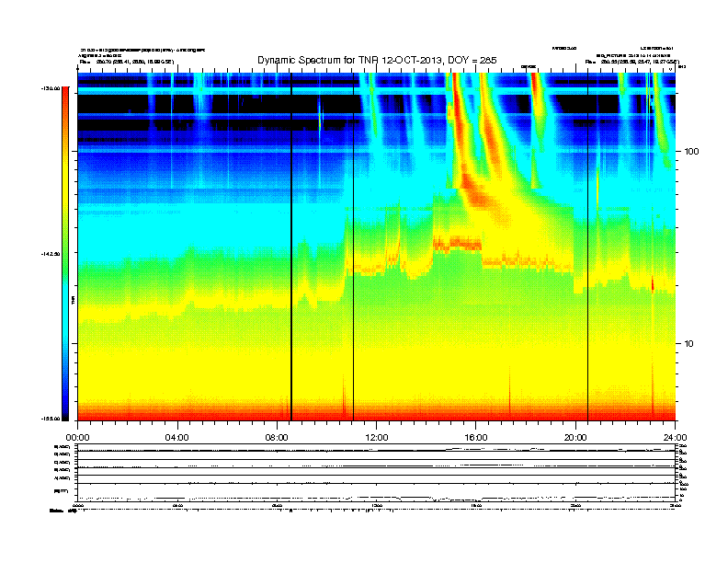
Task: Click the 08:00 time axis label
Action: tap(278, 438)
